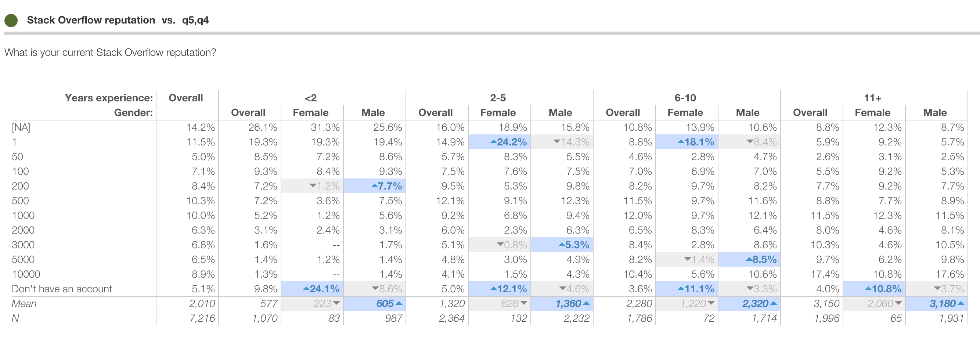
Task: Click the green circle beside the title
Action: pos(11,21)
